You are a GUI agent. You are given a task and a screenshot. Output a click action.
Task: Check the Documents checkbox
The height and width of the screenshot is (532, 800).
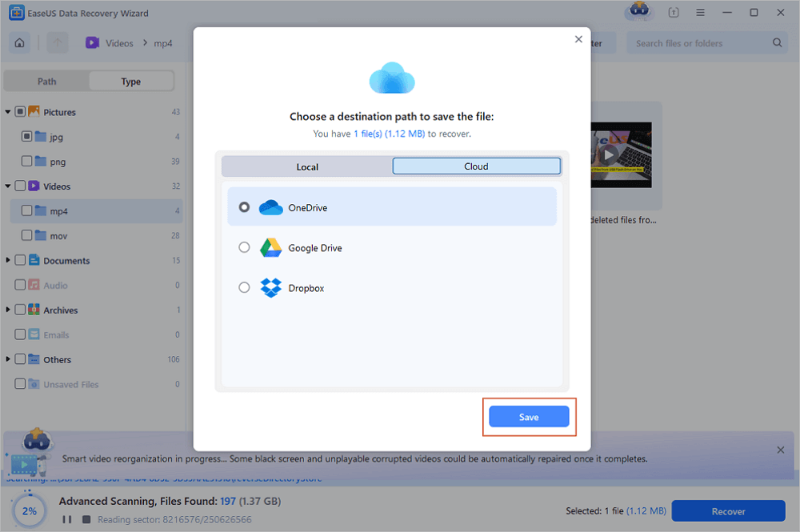point(20,260)
